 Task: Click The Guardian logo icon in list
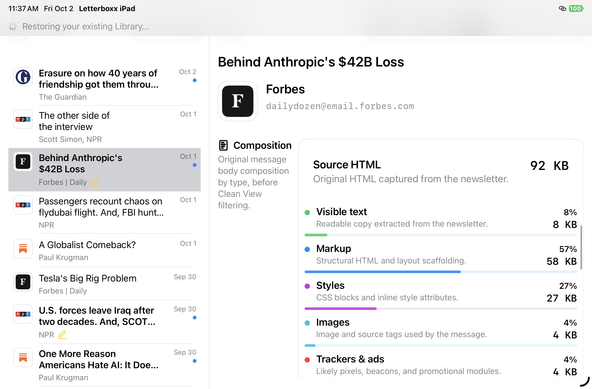(23, 77)
